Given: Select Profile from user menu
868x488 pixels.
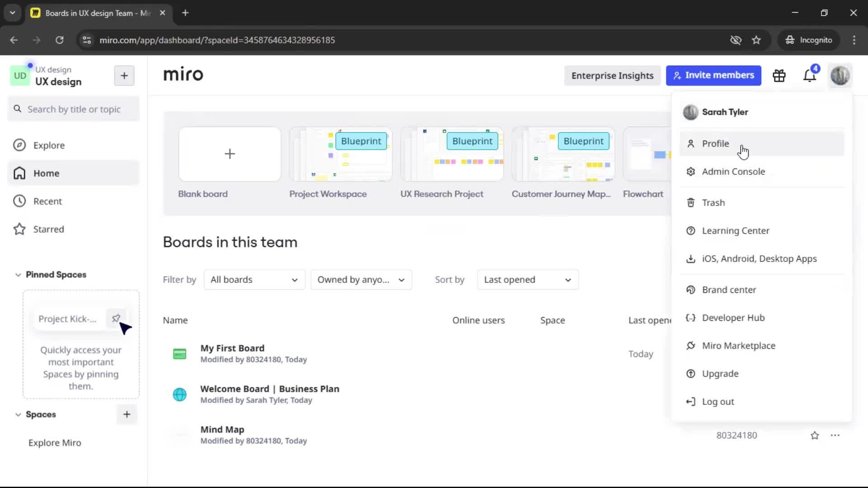Looking at the screenshot, I should click(x=762, y=144).
